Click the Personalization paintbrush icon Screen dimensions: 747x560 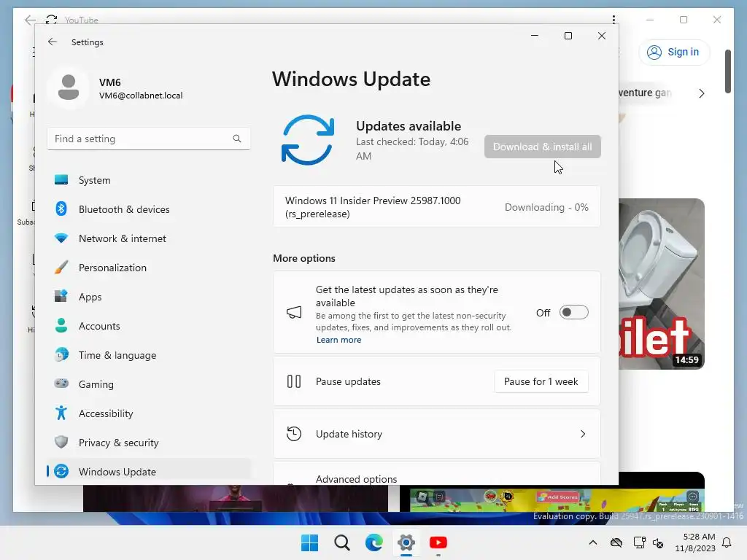[x=61, y=267]
